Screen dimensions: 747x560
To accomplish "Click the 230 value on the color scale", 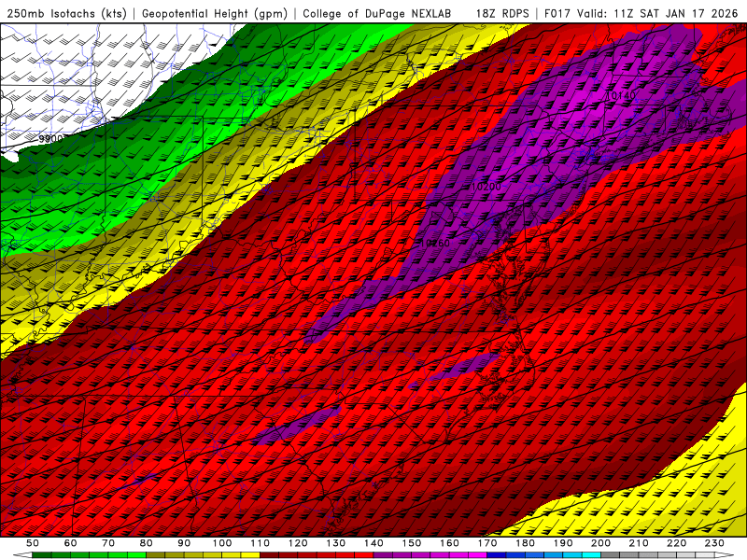I will point(714,543).
